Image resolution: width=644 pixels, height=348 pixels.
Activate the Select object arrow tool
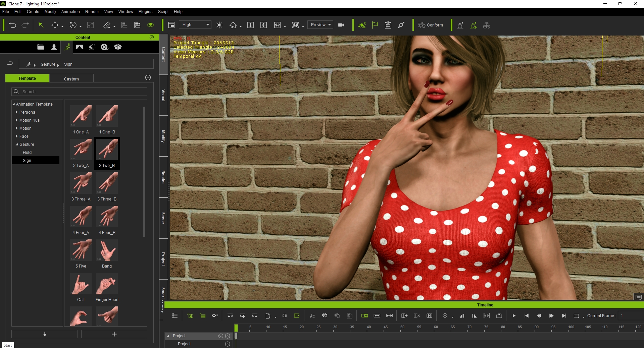point(41,25)
